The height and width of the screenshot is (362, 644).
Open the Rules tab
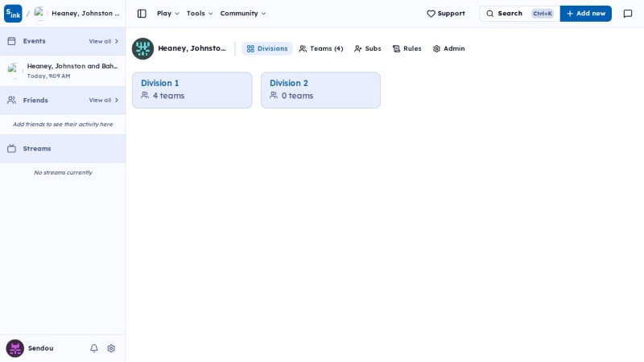(407, 48)
